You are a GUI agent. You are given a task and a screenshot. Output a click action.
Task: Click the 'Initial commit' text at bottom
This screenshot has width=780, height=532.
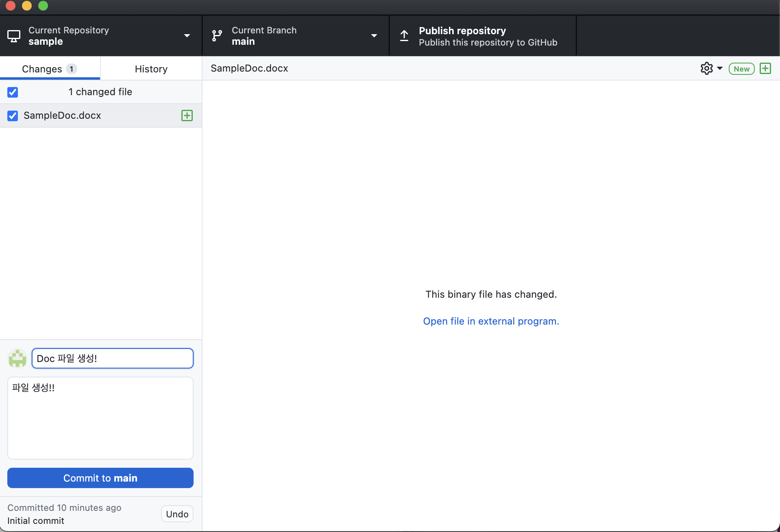tap(36, 521)
